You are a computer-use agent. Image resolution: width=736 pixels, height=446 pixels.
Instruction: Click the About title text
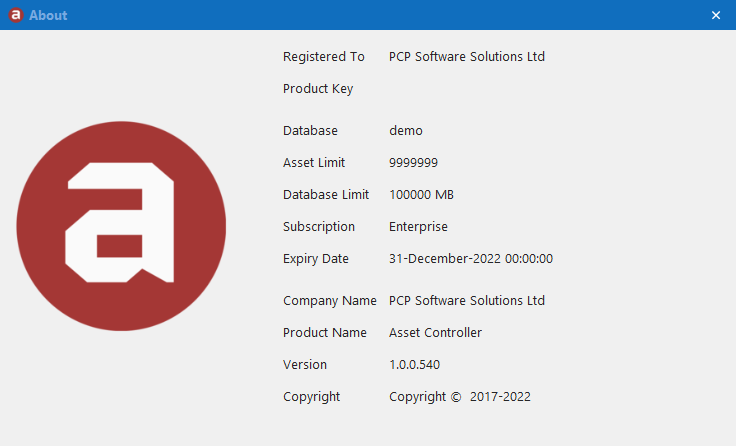click(x=48, y=15)
